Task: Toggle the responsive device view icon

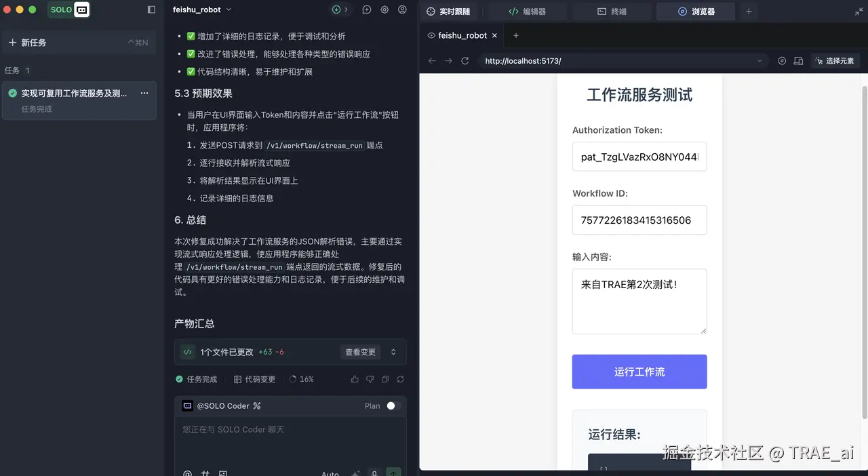Action: (x=798, y=61)
